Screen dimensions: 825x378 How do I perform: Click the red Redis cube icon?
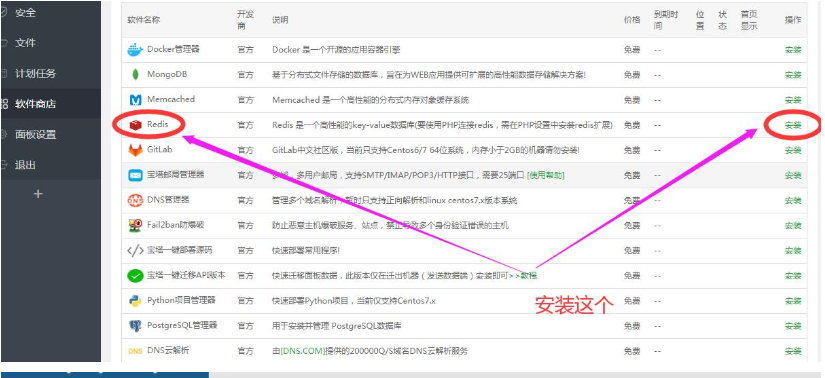(x=136, y=125)
